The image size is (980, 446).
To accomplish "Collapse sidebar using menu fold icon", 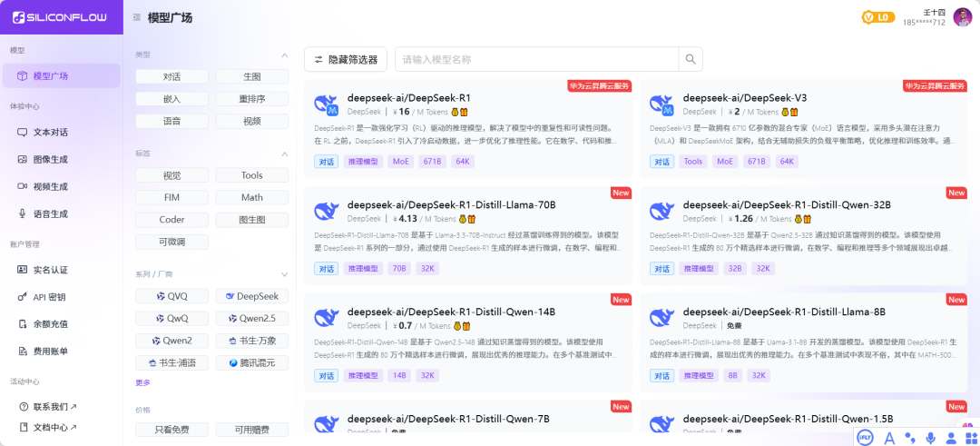I will pyautogui.click(x=137, y=17).
